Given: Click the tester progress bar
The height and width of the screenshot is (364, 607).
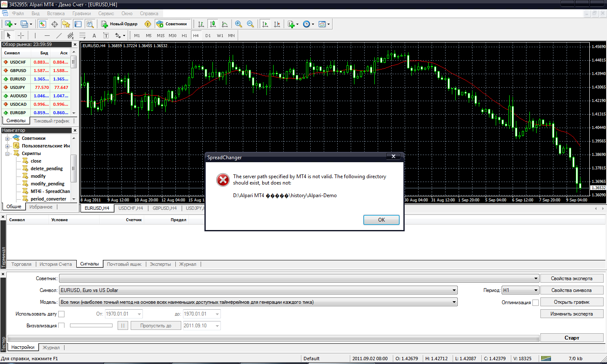Looking at the screenshot, I should 274,338.
